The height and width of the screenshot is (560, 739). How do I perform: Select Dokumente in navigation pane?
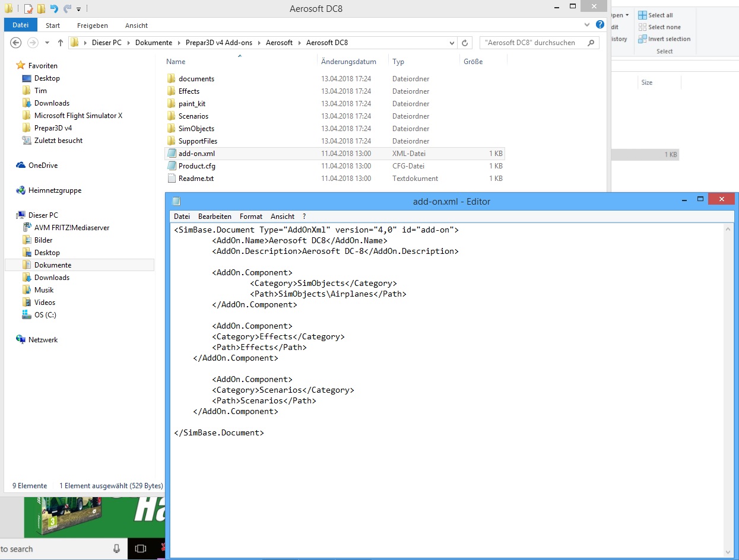(x=80, y=265)
